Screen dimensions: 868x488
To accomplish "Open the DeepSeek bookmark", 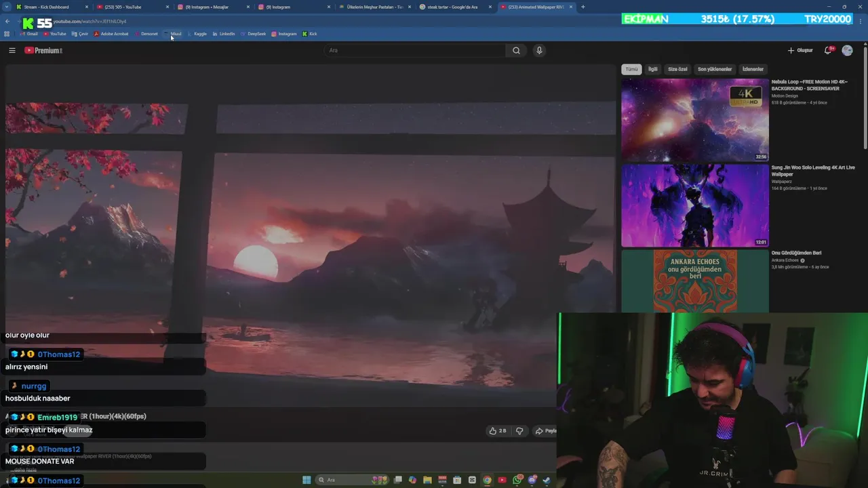I will click(x=254, y=34).
